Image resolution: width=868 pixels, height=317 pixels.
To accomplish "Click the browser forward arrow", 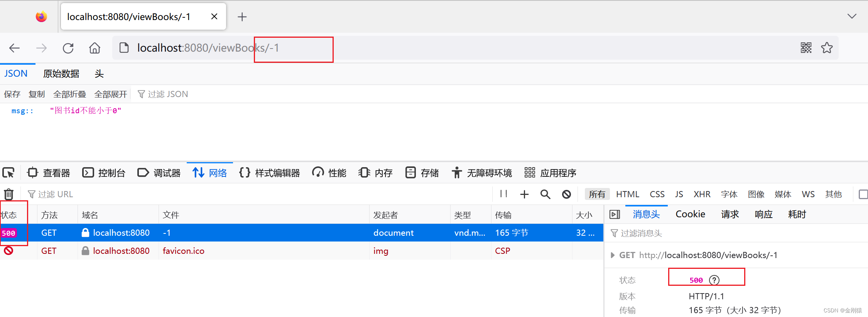I will pos(41,48).
